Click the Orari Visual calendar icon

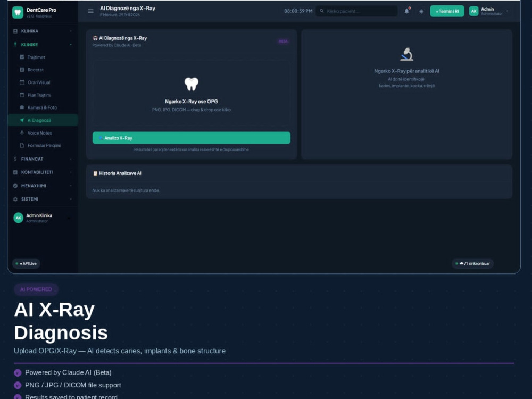(22, 82)
